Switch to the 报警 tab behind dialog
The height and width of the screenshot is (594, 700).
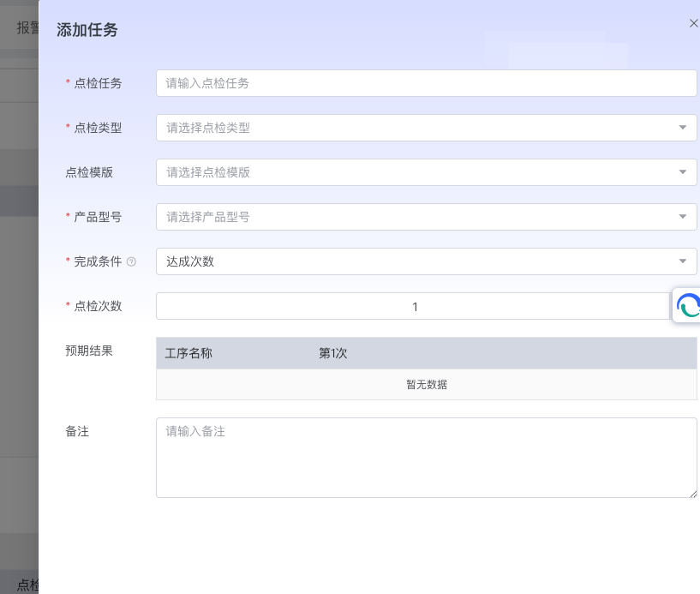(27, 27)
